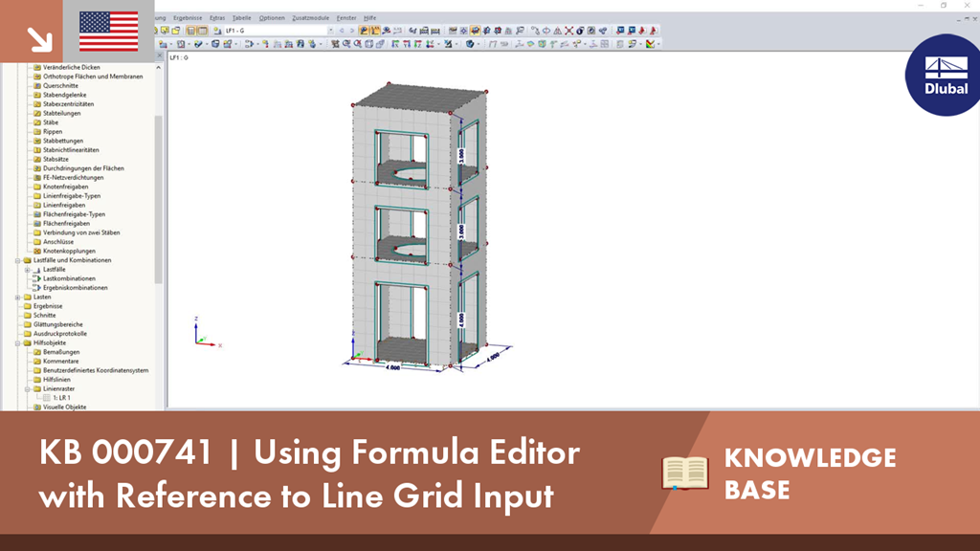
Task: Collapse the Linienraster tree node
Action: [28, 389]
